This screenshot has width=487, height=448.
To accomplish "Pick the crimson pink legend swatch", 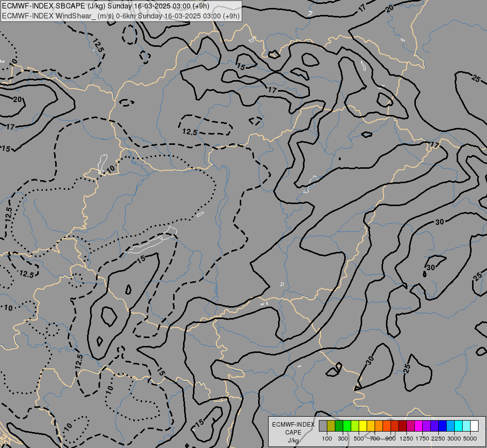I will (410, 426).
